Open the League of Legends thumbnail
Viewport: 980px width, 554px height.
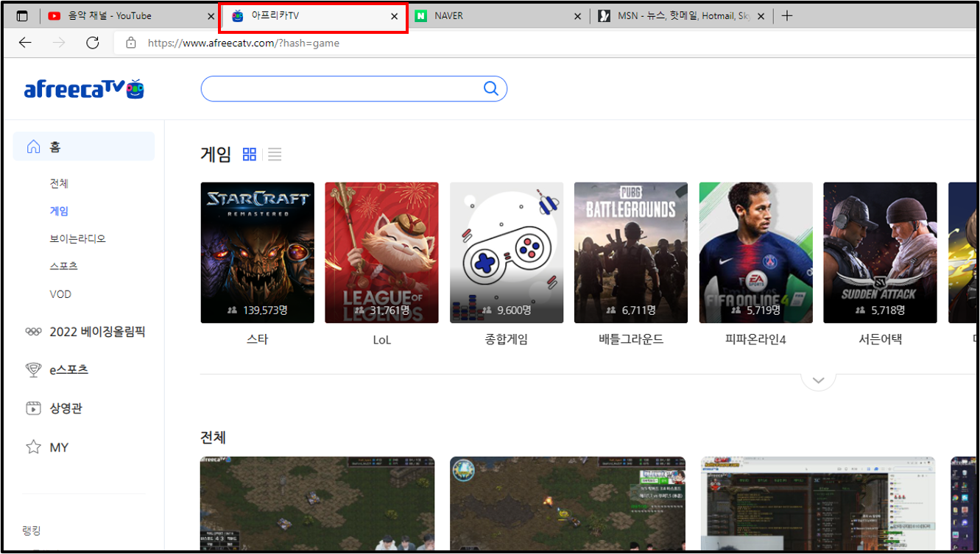381,252
